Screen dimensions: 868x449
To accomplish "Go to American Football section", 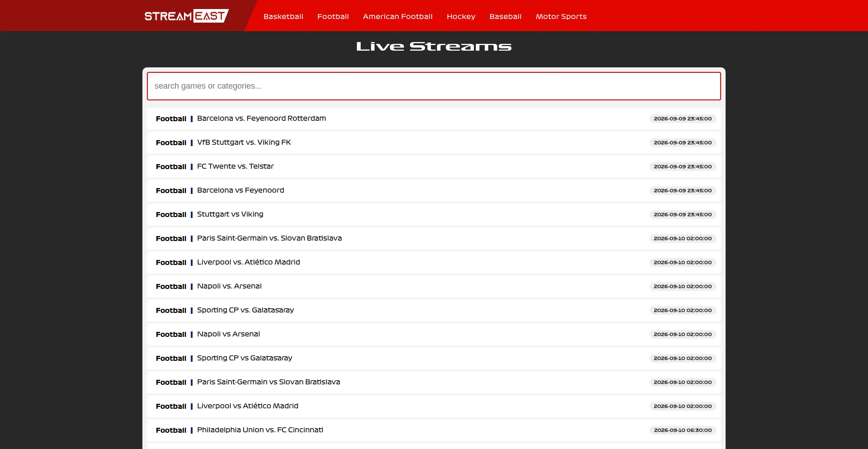I will coord(398,17).
